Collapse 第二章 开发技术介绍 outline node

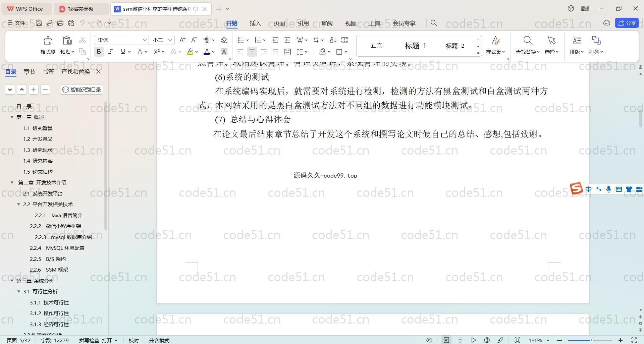12,182
